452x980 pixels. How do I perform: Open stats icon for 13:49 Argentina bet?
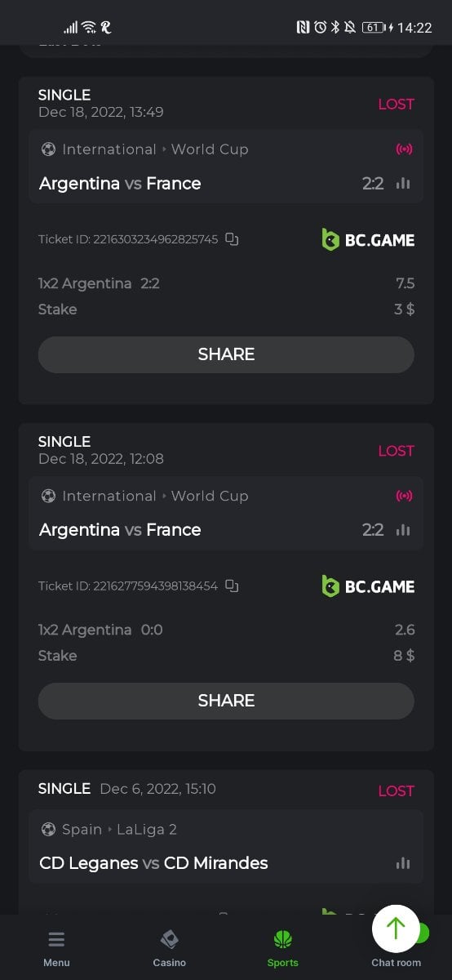tap(403, 184)
